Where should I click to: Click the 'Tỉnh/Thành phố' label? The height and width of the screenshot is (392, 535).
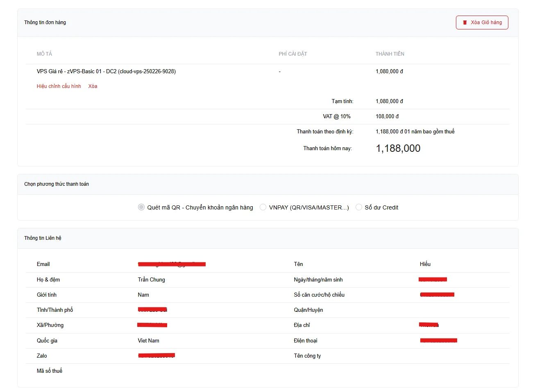(55, 310)
